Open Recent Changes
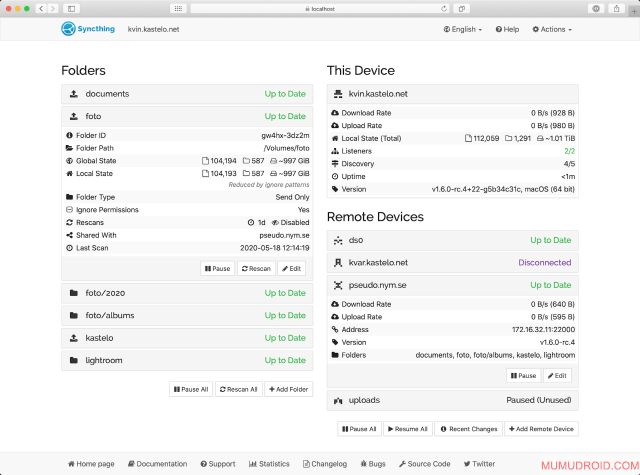Viewport: 640px width, 475px height. pyautogui.click(x=469, y=429)
